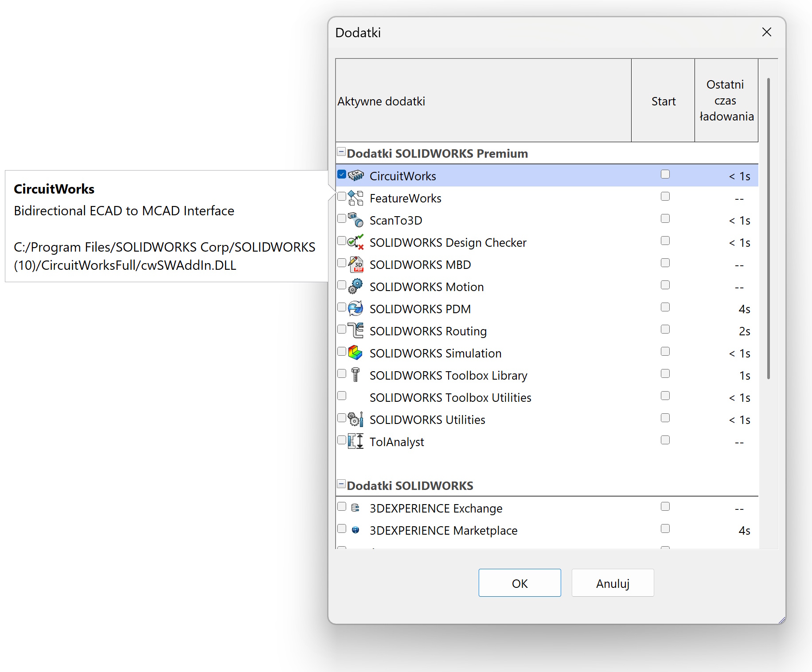Confirm with the OK button
This screenshot has width=812, height=672.
519,583
